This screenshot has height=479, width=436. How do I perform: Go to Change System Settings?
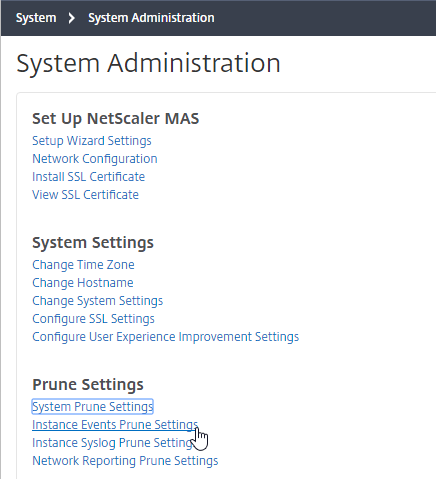pyautogui.click(x=97, y=301)
